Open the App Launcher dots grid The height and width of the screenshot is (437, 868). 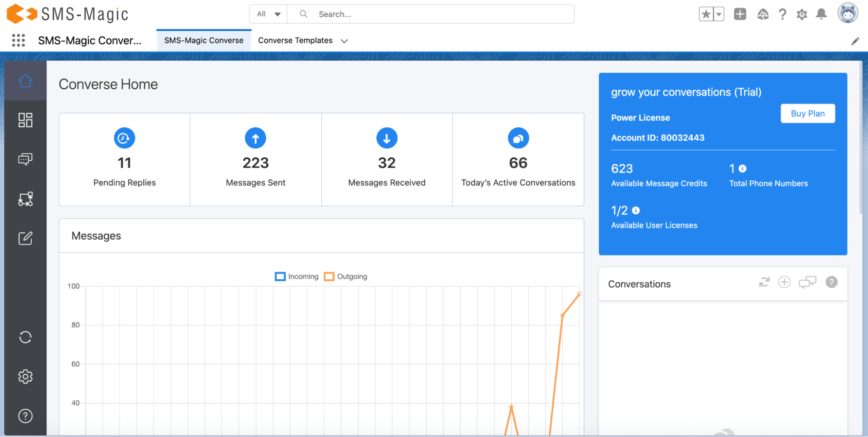[18, 40]
